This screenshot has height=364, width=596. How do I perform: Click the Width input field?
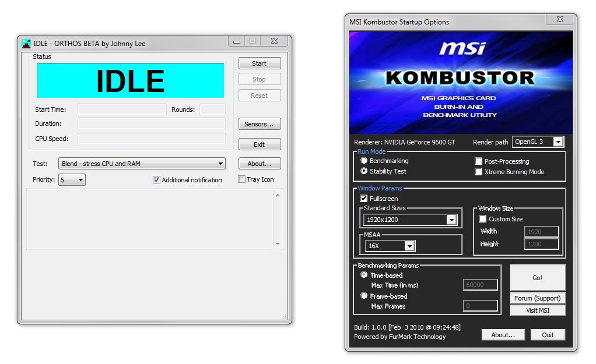click(x=541, y=232)
